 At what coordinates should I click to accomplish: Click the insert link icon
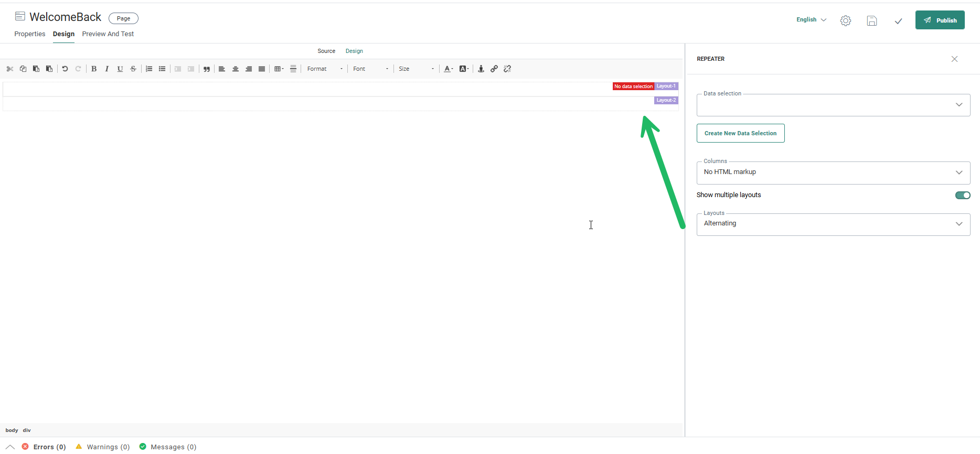click(x=494, y=69)
